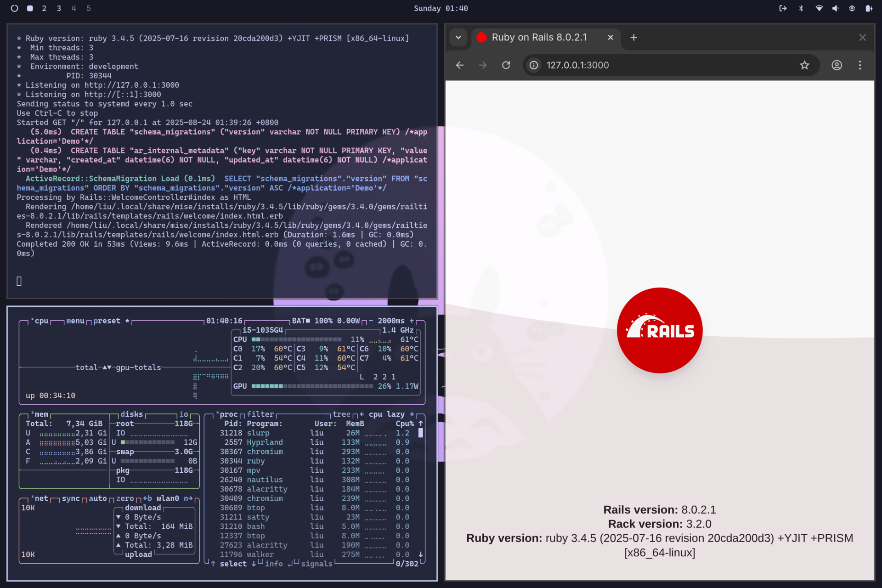This screenshot has width=882, height=588.
Task: Go back in Chromium browser
Action: [460, 65]
